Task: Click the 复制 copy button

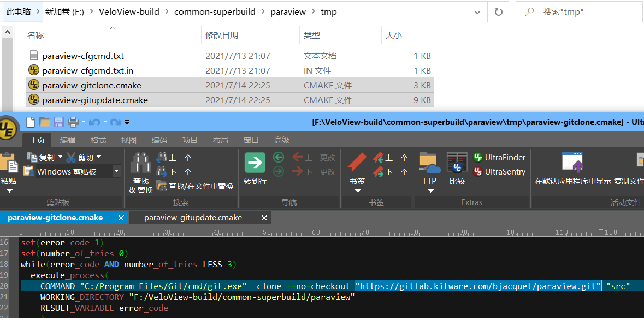Action: point(41,157)
